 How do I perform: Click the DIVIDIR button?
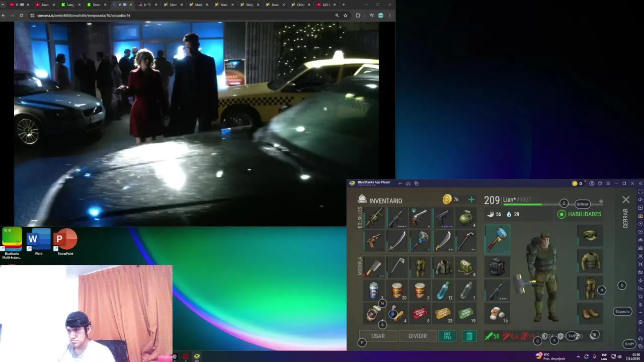[418, 336]
